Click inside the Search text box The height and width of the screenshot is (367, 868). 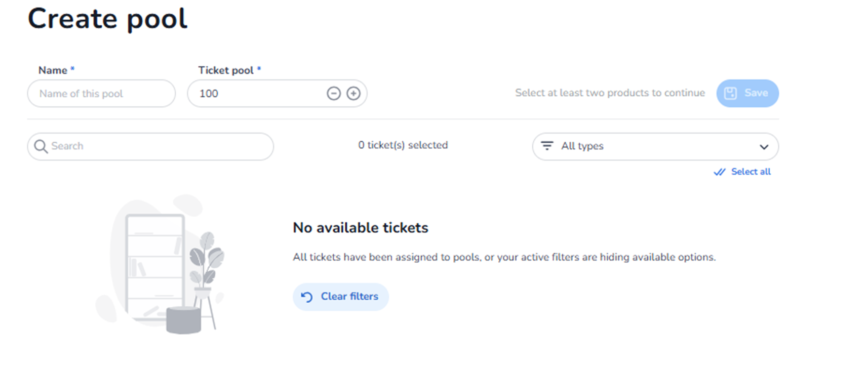click(157, 146)
